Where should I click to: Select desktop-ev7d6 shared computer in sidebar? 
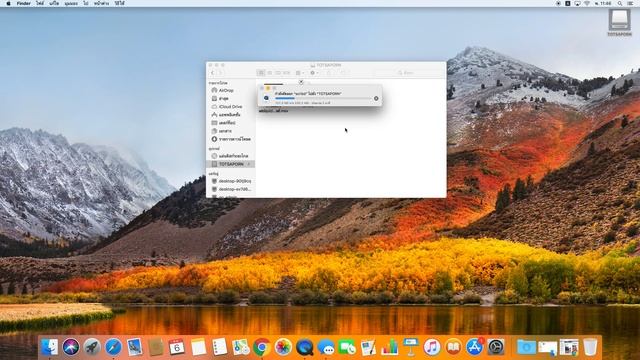coord(231,189)
